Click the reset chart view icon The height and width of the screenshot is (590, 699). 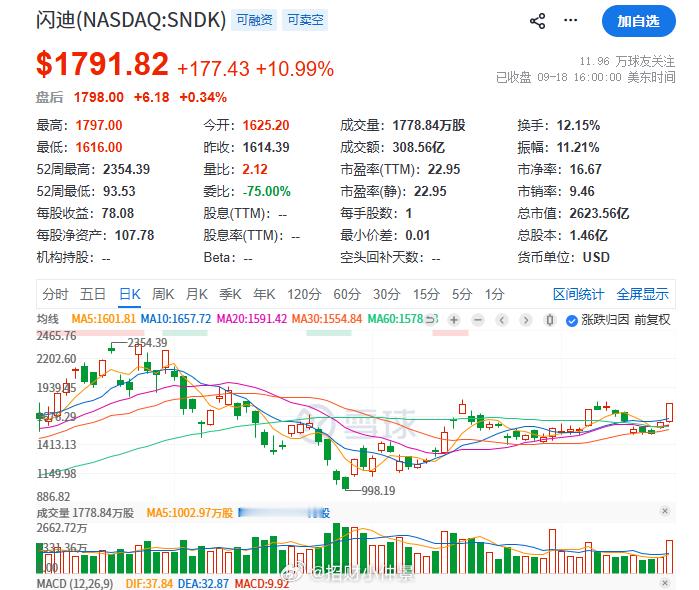(430, 320)
